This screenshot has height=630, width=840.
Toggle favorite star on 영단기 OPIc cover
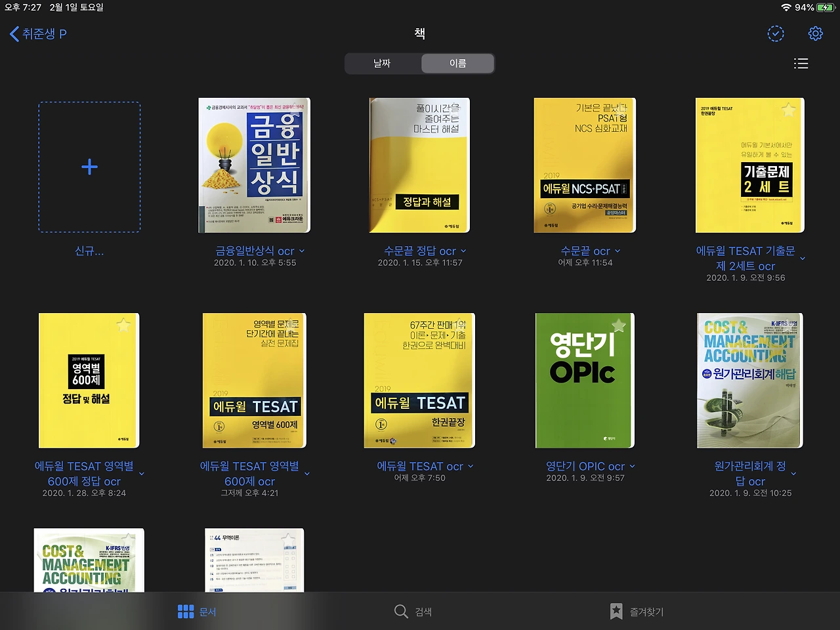[619, 324]
